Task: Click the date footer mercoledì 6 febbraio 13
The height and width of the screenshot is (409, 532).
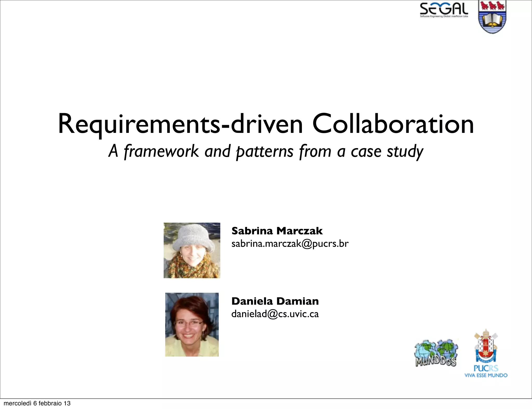Action: (x=37, y=403)
